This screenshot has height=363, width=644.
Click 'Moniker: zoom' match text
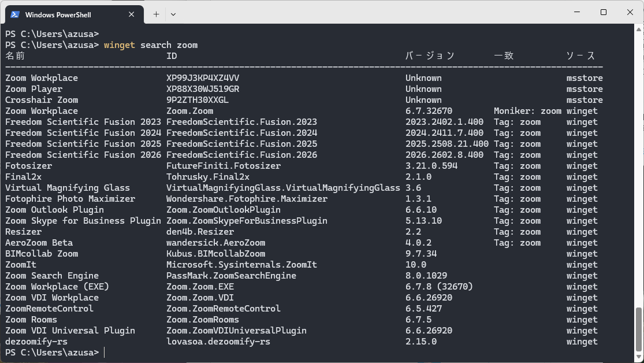[x=527, y=111]
